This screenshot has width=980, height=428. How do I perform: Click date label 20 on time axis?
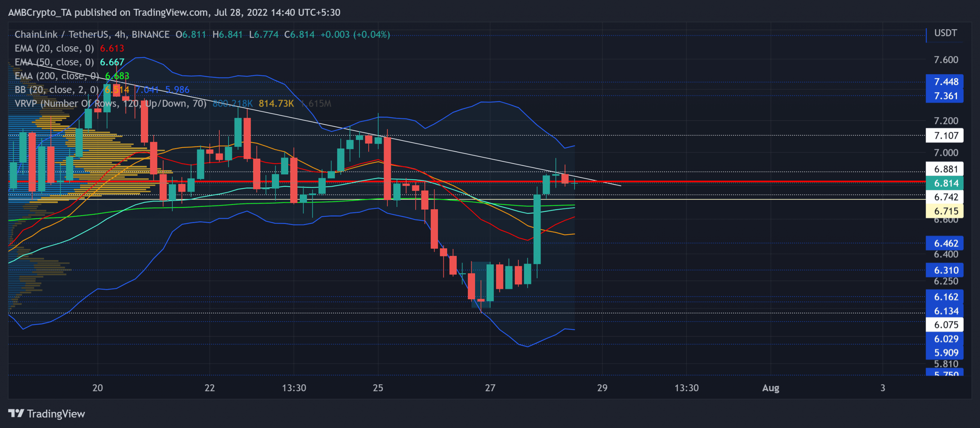click(x=98, y=388)
